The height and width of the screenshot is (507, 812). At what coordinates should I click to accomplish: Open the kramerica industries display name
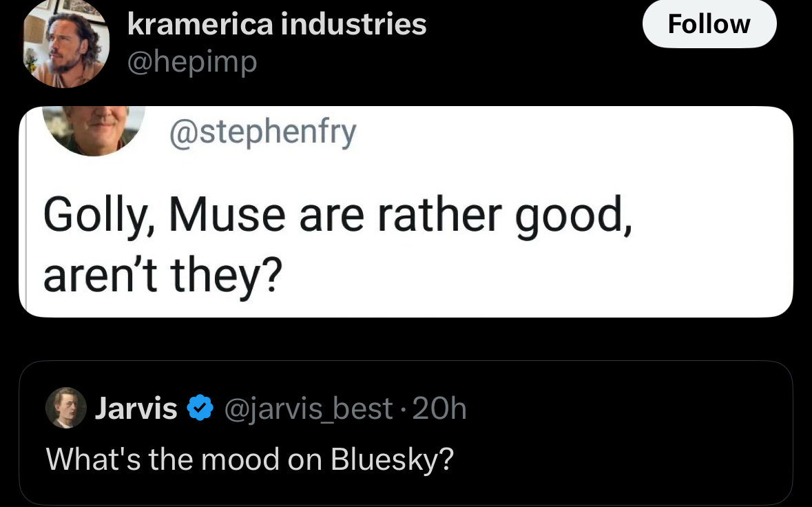[277, 25]
